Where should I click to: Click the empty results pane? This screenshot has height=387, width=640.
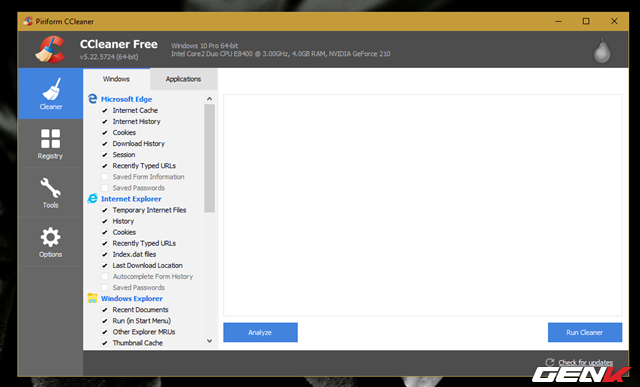(422, 205)
